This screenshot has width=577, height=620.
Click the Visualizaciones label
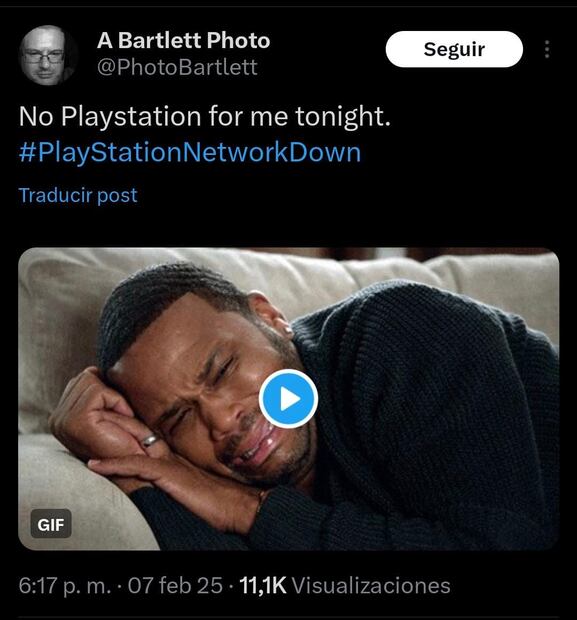(x=371, y=586)
